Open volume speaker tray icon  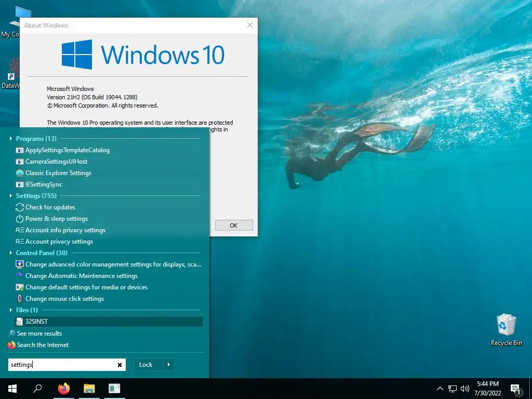click(465, 389)
